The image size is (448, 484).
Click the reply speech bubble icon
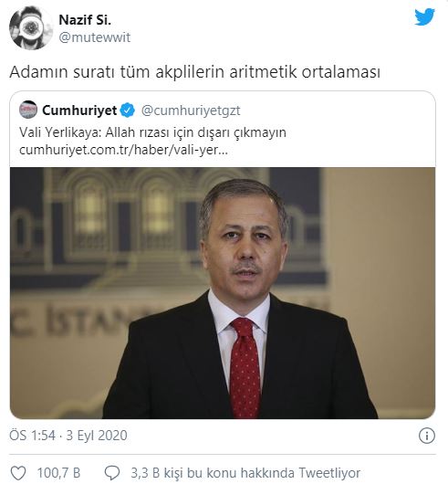point(112,472)
